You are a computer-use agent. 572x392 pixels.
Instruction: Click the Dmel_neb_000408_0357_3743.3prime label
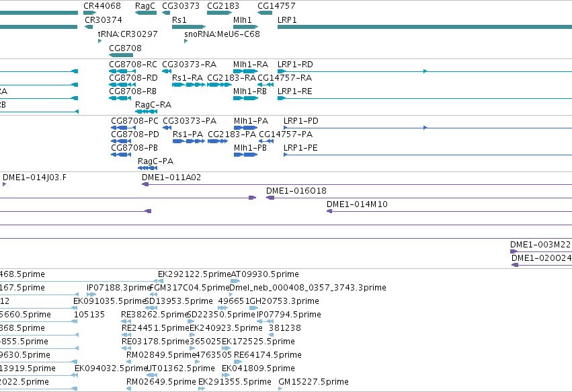point(308,288)
